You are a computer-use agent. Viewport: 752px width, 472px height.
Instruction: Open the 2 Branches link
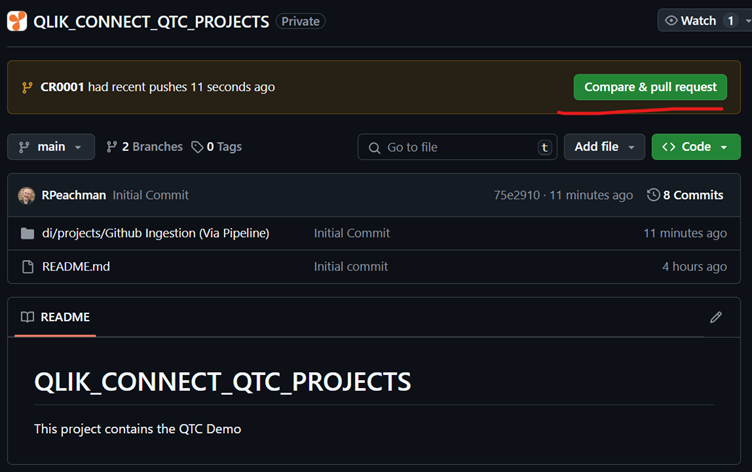(x=144, y=147)
